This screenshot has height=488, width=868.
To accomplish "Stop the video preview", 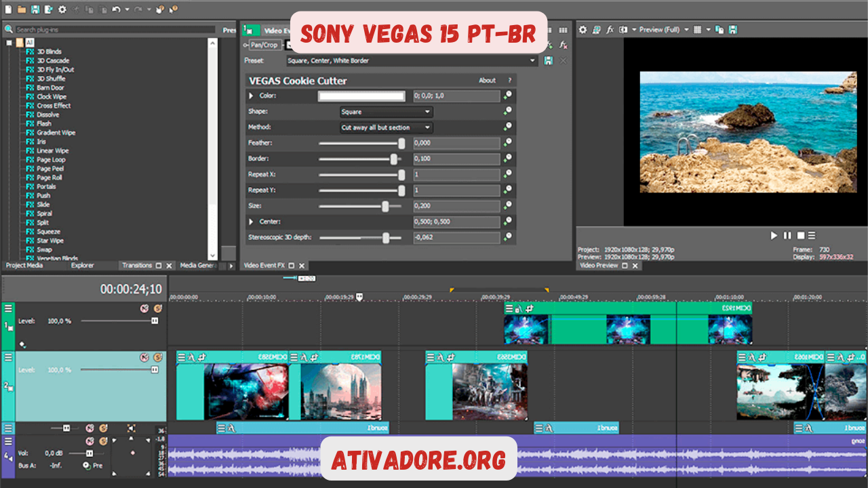I will click(x=800, y=235).
